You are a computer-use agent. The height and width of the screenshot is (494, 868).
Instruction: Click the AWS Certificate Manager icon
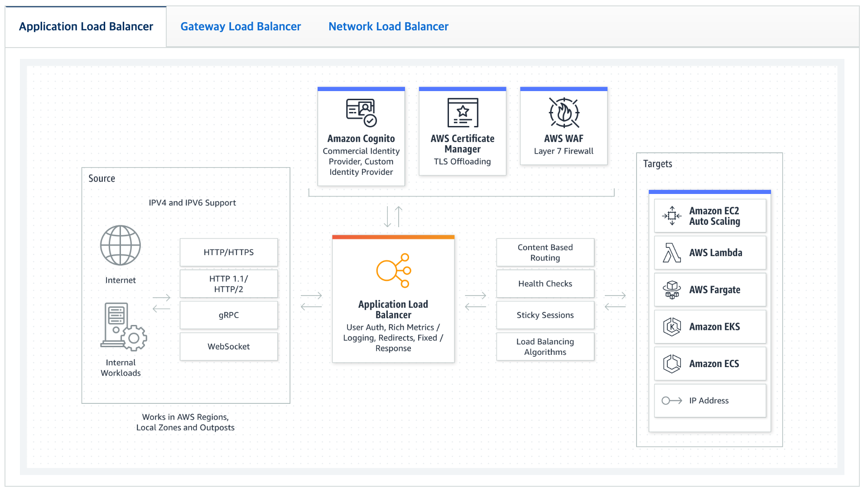pos(463,113)
